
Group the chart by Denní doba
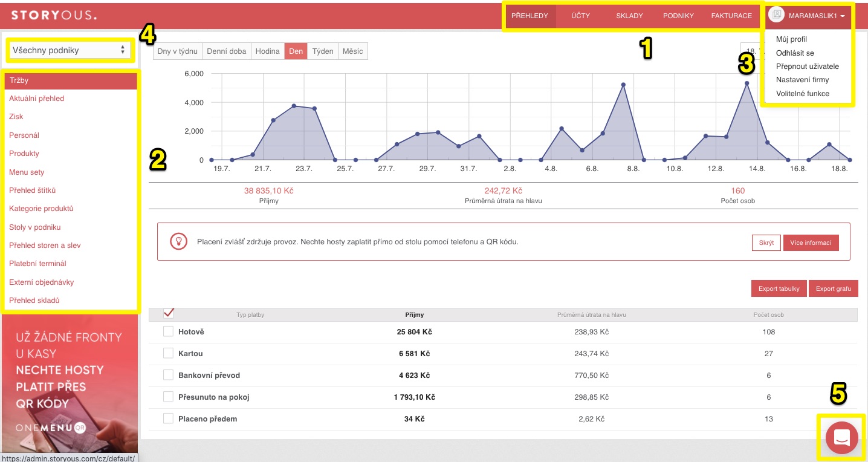226,51
